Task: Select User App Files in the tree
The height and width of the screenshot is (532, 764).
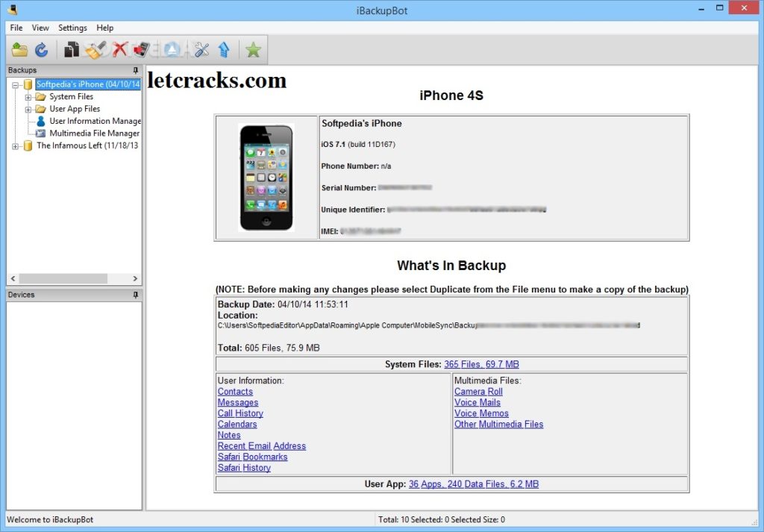Action: (75, 109)
